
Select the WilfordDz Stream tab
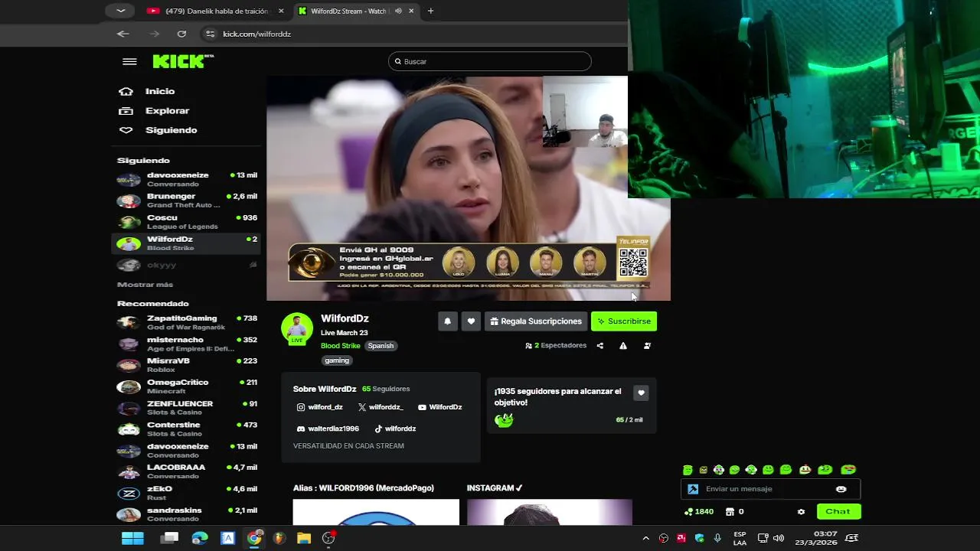pyautogui.click(x=348, y=11)
